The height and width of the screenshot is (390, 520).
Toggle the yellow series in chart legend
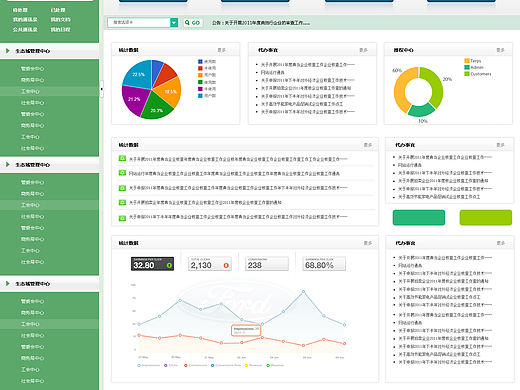pyautogui.click(x=253, y=365)
